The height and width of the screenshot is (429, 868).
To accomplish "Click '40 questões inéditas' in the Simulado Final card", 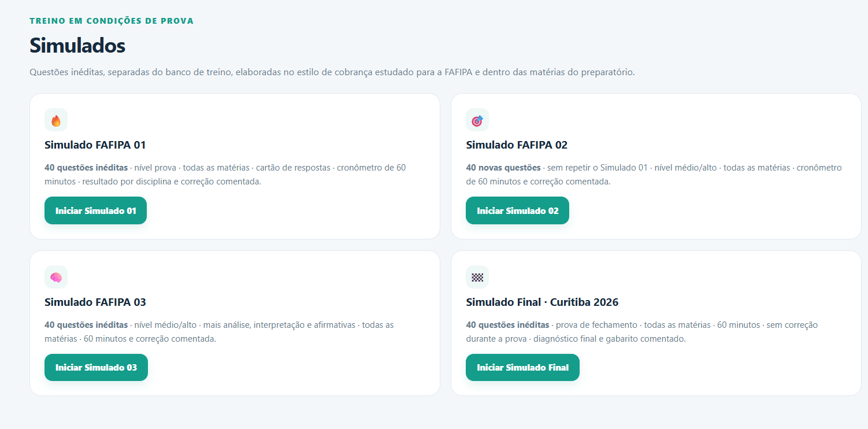I will pyautogui.click(x=507, y=325).
